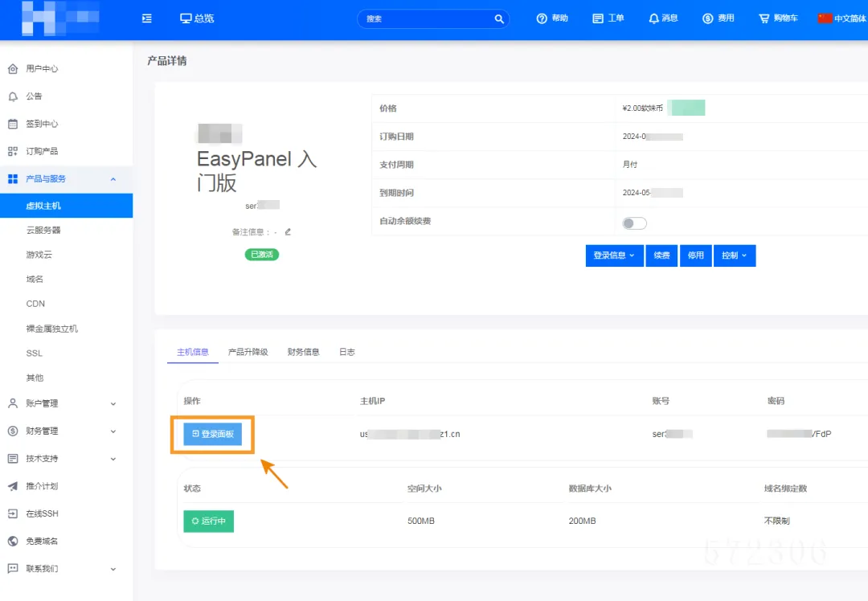The height and width of the screenshot is (601, 868).
Task: Expand 财务管理 chevron
Action: pos(113,431)
